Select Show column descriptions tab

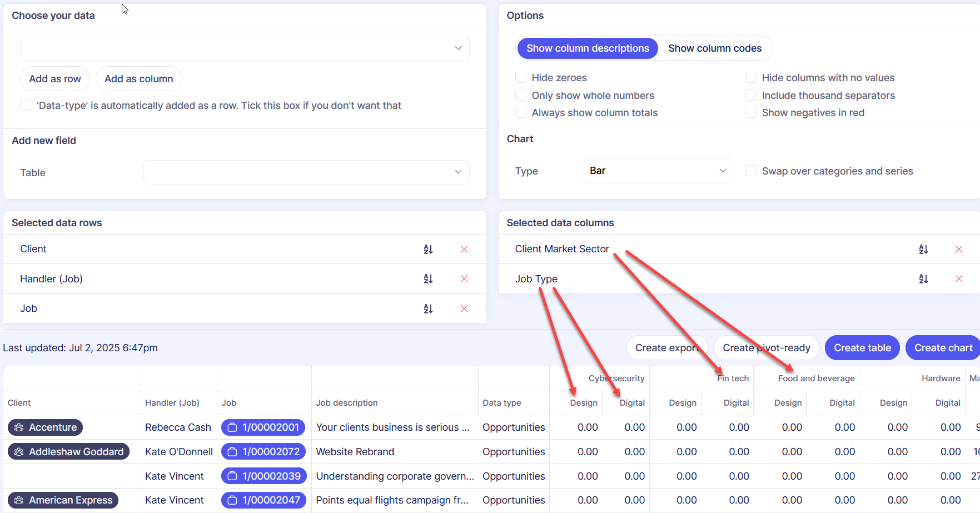tap(588, 48)
